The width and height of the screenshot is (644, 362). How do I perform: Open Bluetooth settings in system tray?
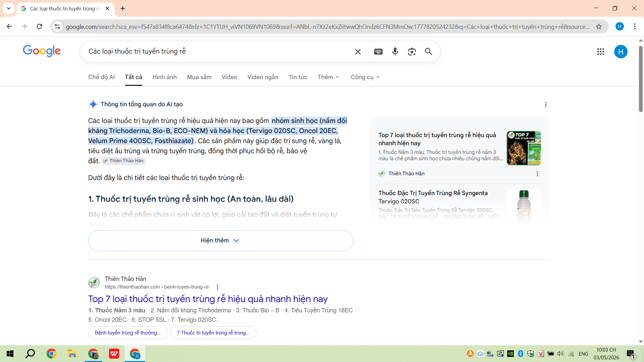pos(521,354)
